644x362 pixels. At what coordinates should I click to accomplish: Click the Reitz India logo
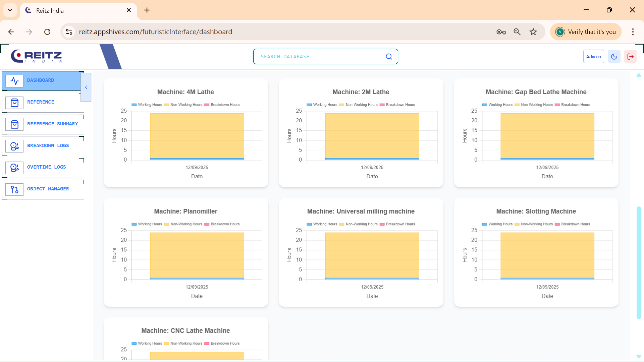click(x=37, y=56)
